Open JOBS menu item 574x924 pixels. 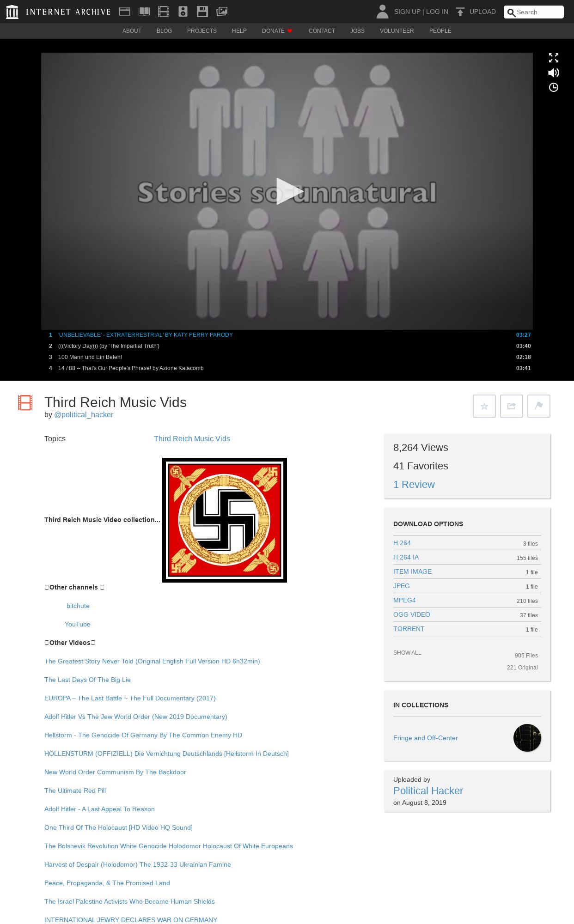pyautogui.click(x=357, y=31)
